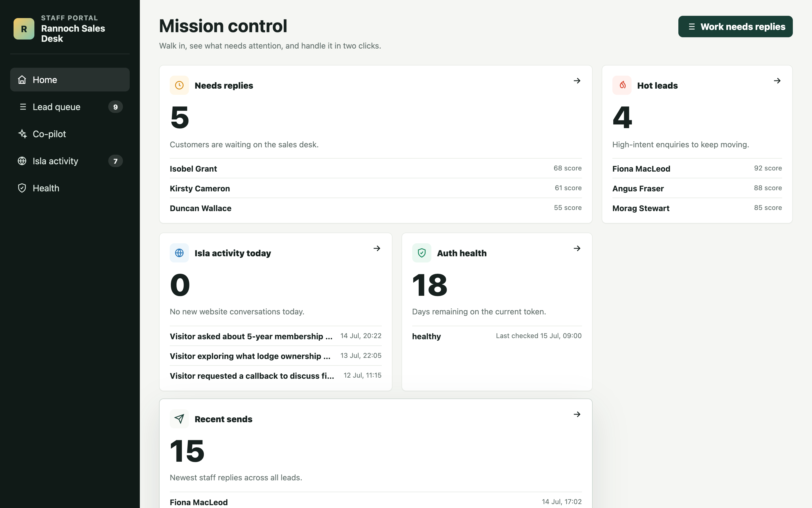Click the Health shield icon in sidebar
The height and width of the screenshot is (508, 812).
(x=22, y=188)
